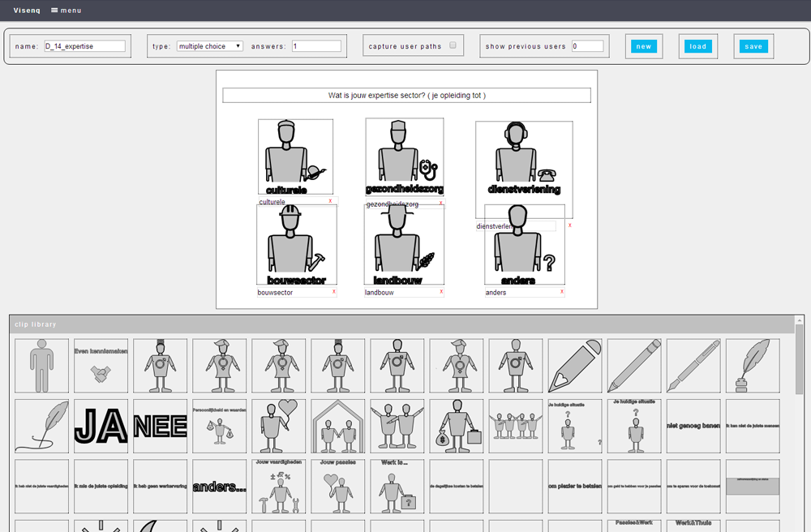The height and width of the screenshot is (532, 811).
Task: Select the 'Jouw passies' heart clip
Action: point(337,487)
